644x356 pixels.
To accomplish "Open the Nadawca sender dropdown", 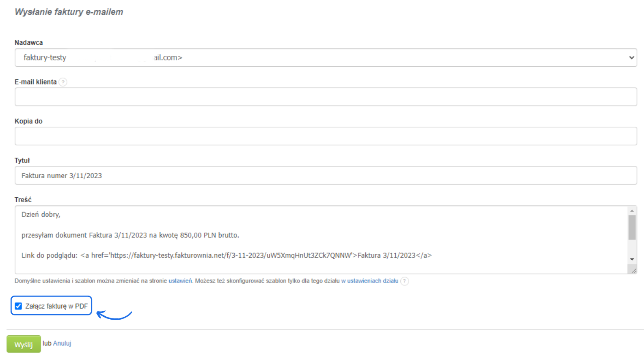I will coord(326,57).
